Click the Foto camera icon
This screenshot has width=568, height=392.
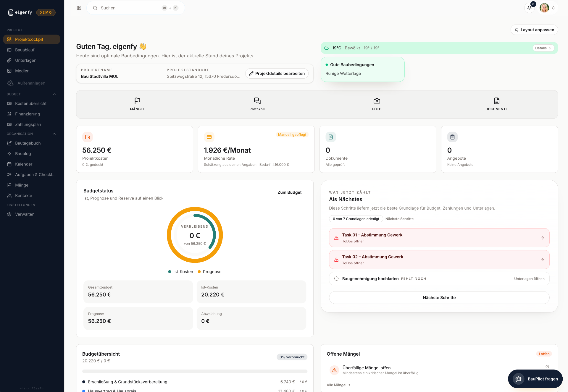coord(377,101)
